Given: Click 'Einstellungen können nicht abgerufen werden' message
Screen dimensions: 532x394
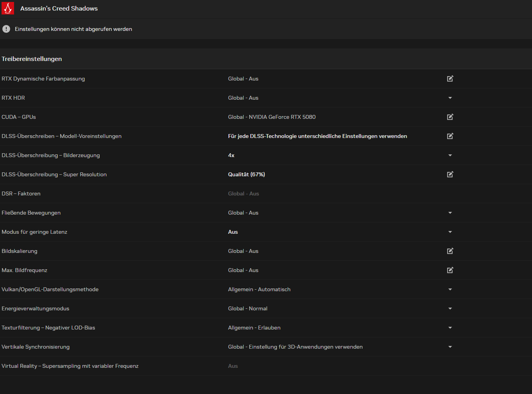Looking at the screenshot, I should click(73, 29).
